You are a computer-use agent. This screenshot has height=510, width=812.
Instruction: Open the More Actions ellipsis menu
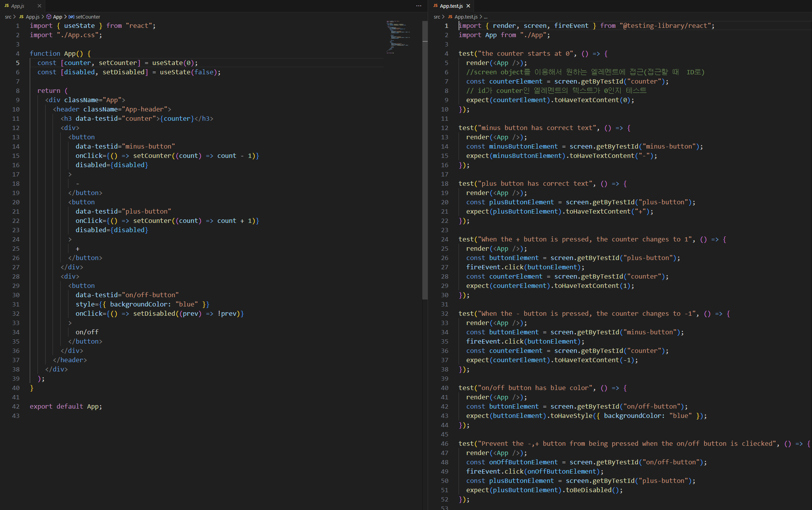[x=419, y=6]
